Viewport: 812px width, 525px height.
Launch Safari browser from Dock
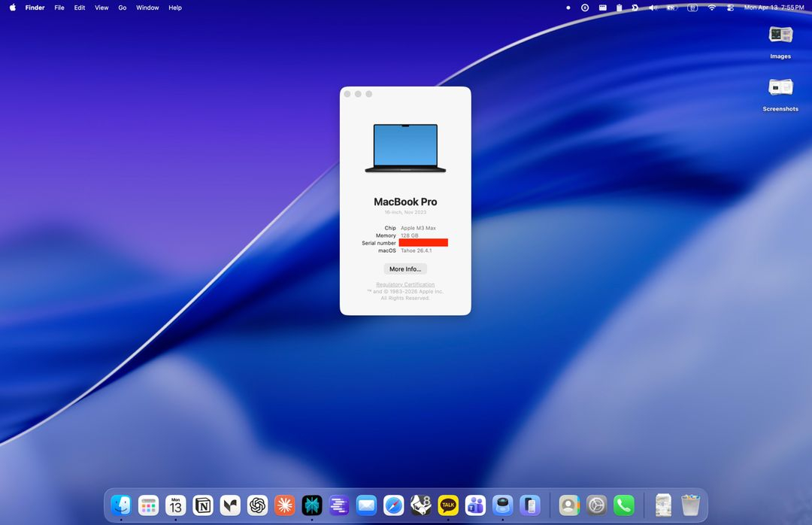coord(393,505)
